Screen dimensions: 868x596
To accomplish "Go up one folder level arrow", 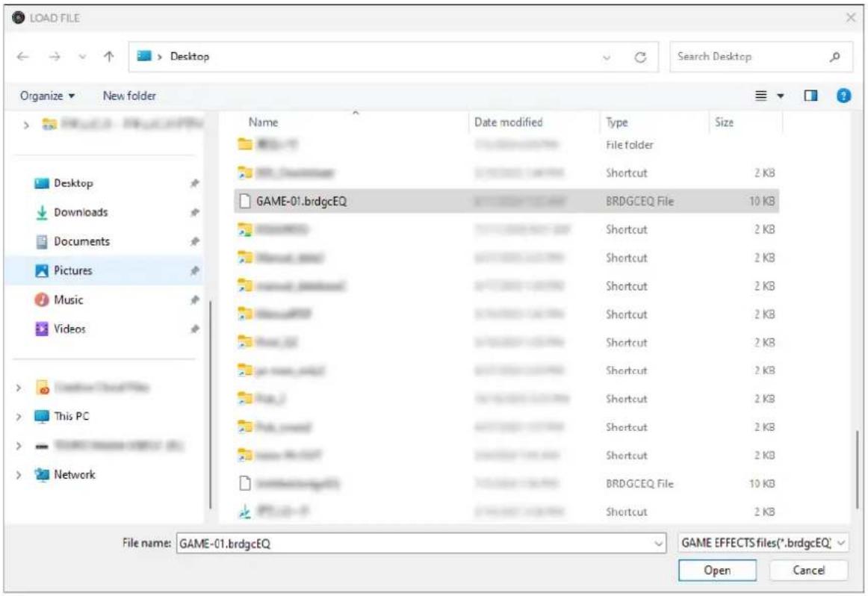I will 108,57.
